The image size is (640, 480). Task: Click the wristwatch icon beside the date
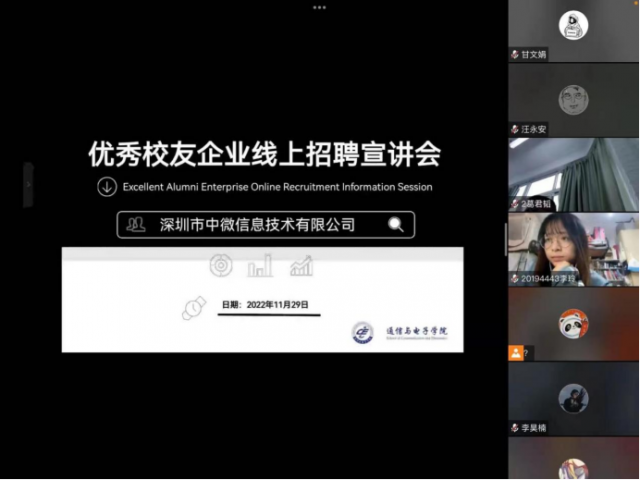click(194, 308)
